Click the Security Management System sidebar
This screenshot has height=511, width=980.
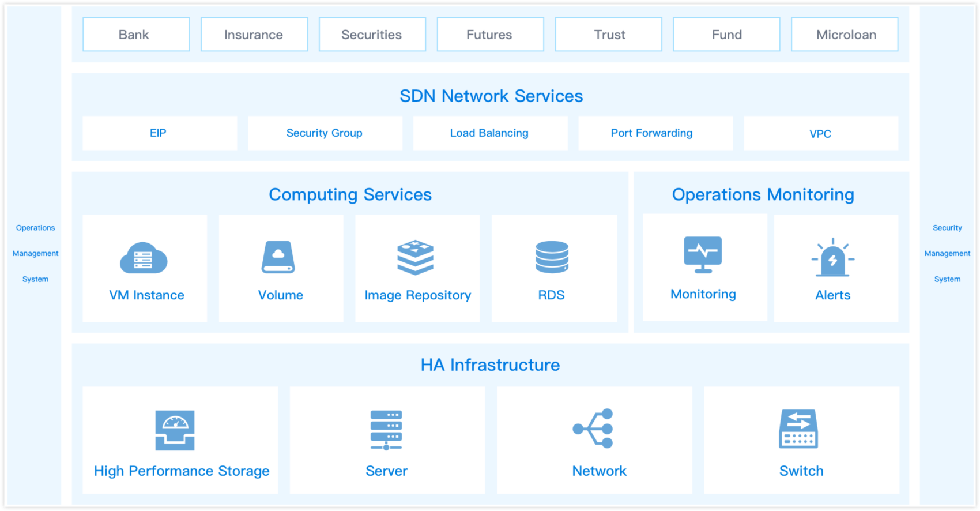(947, 254)
